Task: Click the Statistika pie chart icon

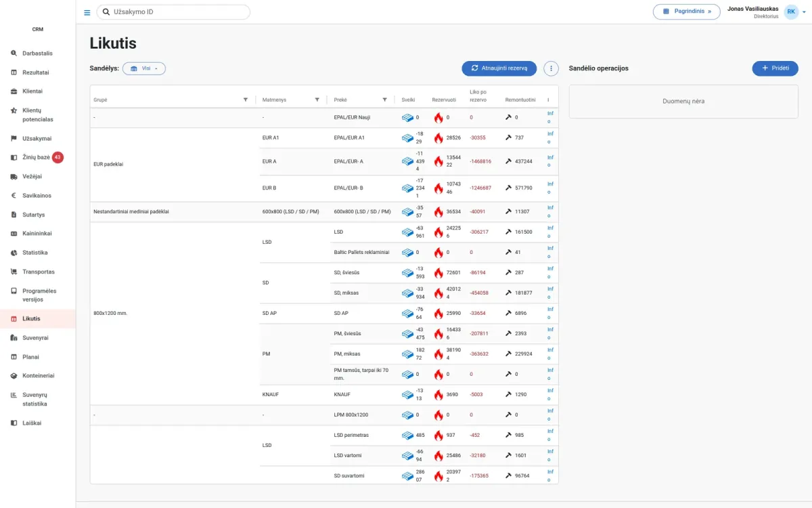Action: 14,253
